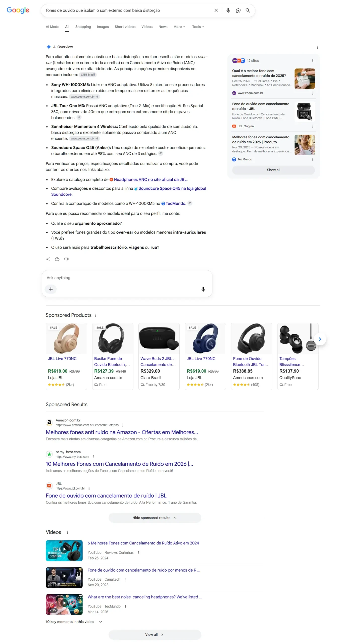
Task: Open options for the TecMundo source card
Action: (x=313, y=159)
